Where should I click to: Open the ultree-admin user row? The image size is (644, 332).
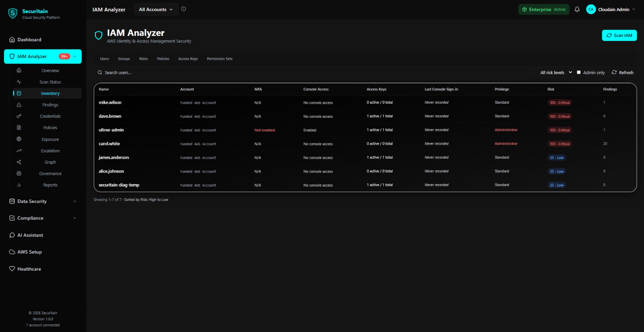point(365,130)
